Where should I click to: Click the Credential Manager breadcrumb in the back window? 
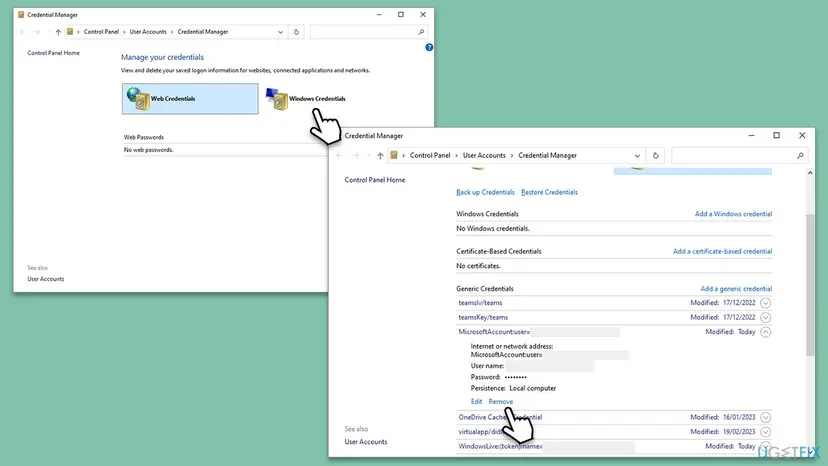(203, 32)
